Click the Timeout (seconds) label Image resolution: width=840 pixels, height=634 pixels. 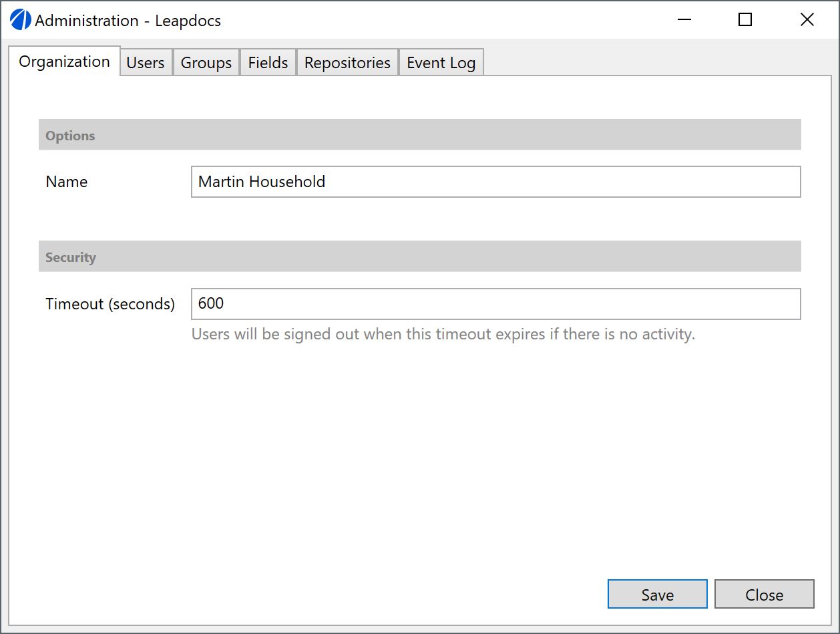(110, 304)
